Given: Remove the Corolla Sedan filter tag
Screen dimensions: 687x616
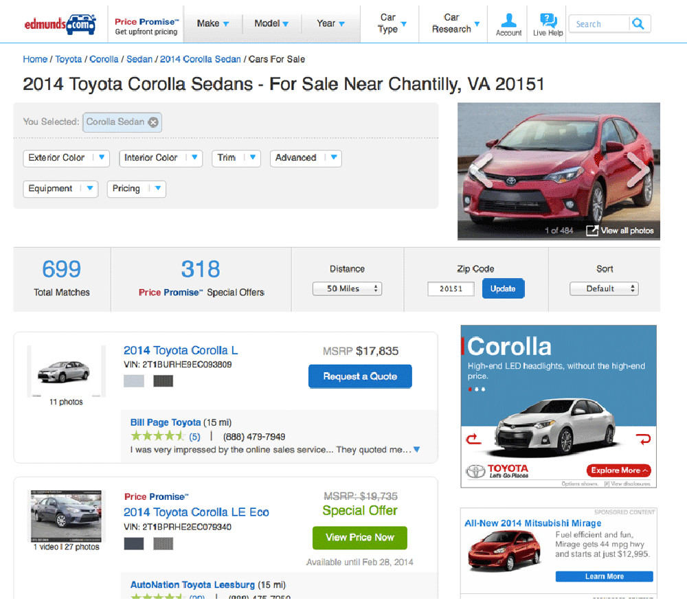Looking at the screenshot, I should click(153, 122).
